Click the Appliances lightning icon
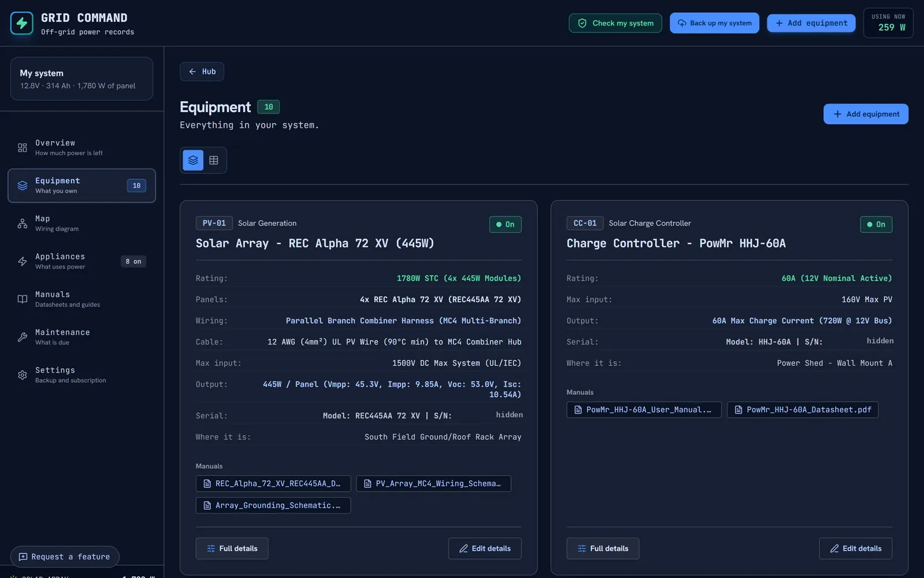This screenshot has width=924, height=578. (x=23, y=261)
